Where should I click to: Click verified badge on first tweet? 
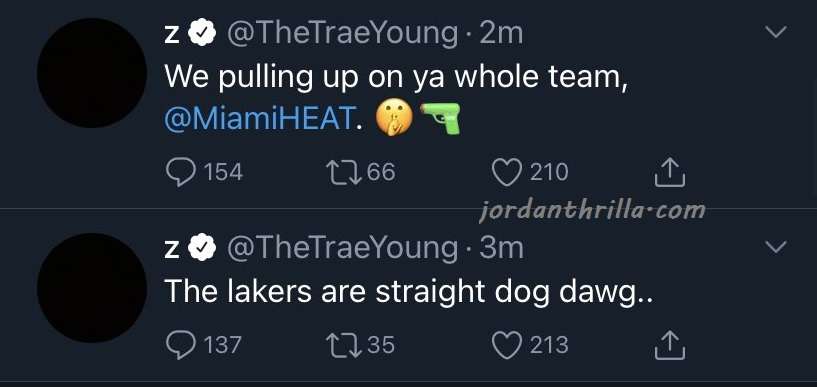tap(202, 34)
